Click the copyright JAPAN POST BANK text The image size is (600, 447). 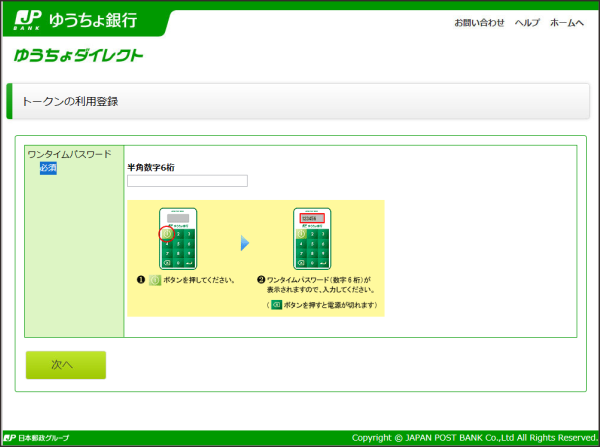(x=474, y=438)
